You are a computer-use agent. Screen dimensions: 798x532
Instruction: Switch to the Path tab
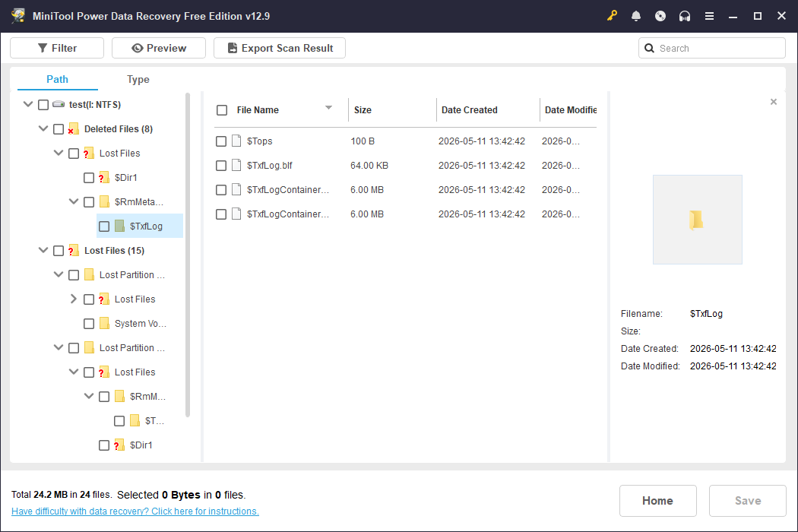point(57,79)
